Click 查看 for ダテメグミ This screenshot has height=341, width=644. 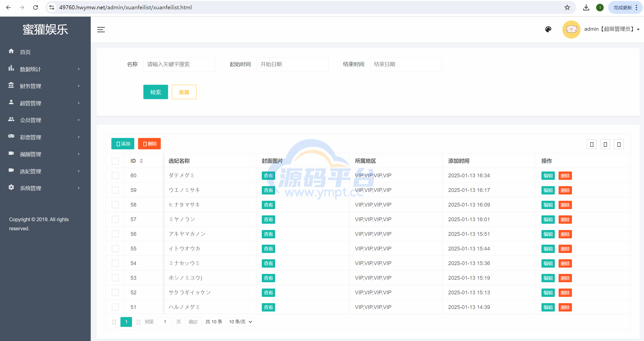pos(268,176)
